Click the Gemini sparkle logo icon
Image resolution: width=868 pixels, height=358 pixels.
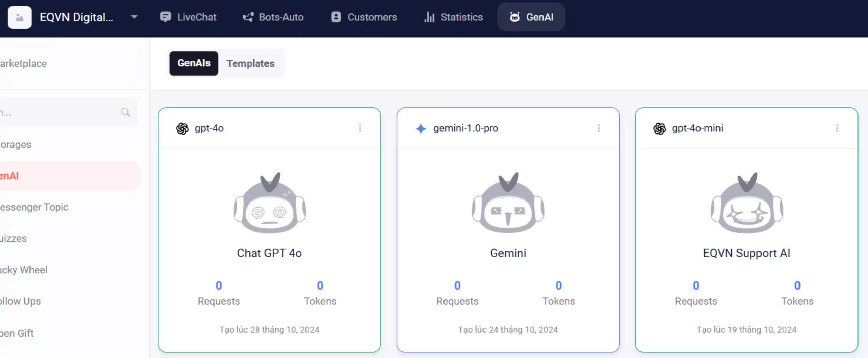tap(421, 129)
